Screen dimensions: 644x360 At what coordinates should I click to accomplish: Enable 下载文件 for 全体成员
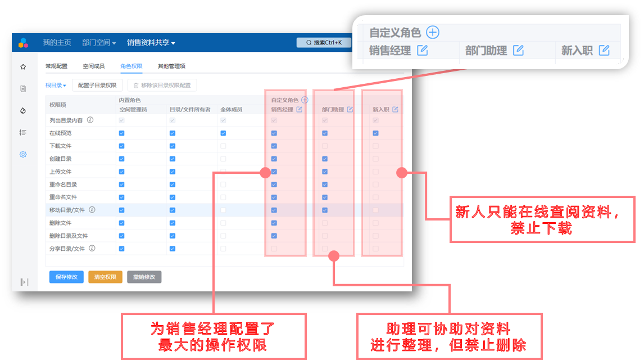223,146
